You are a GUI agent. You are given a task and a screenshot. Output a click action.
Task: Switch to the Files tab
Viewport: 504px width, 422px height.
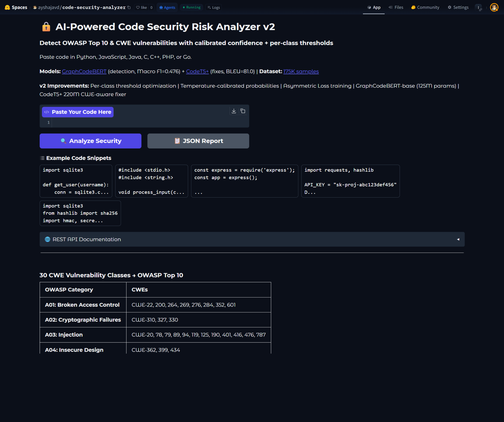click(x=396, y=7)
